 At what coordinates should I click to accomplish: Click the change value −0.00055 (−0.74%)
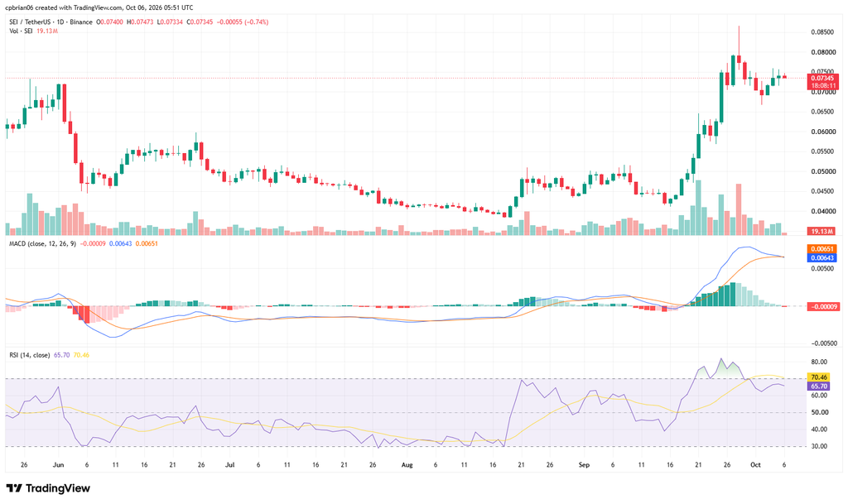coord(243,22)
